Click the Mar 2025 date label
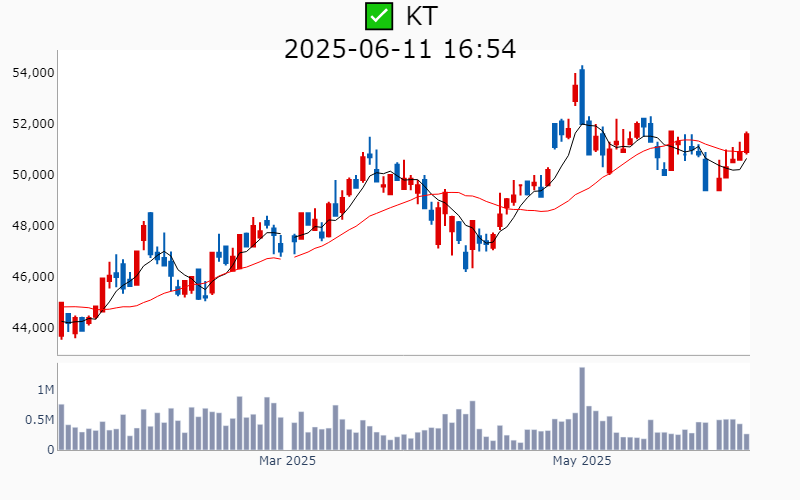Image resolution: width=800 pixels, height=500 pixels. [x=287, y=461]
